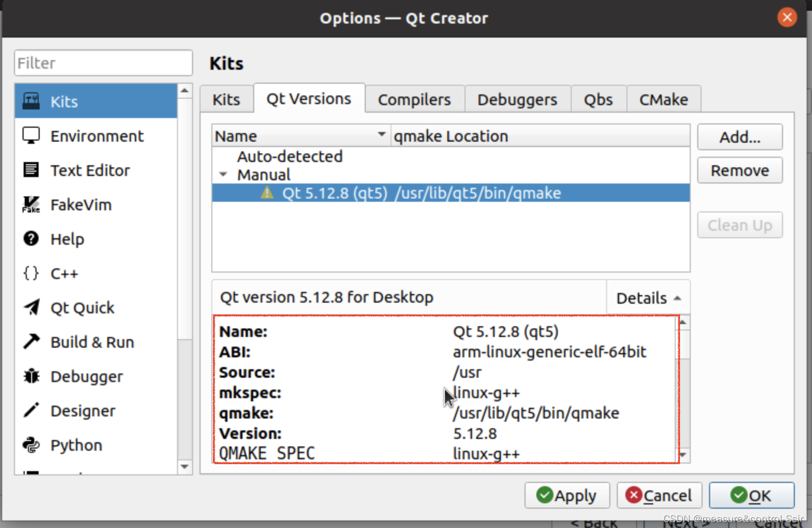Click inside the Filter search field

coord(103,63)
